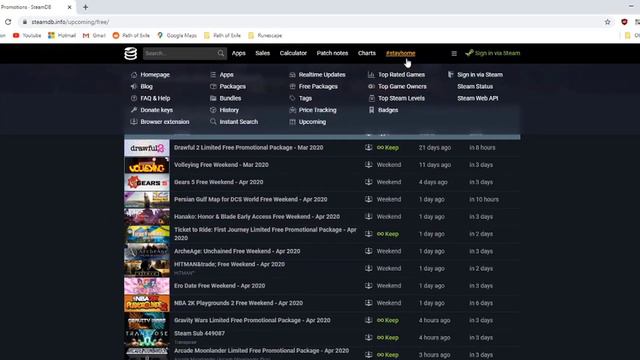Screen dimensions: 640x360
Task: Click the Instant Search magnifier icon
Action: click(x=213, y=122)
